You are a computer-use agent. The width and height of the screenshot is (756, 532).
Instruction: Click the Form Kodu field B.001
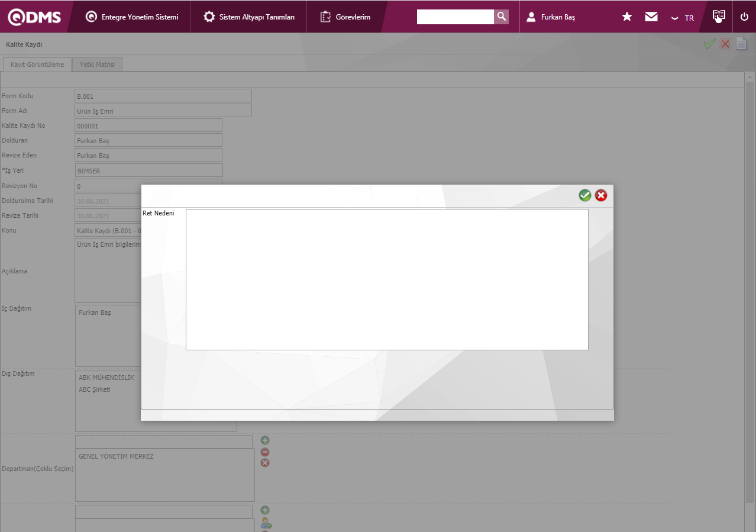[x=163, y=96]
